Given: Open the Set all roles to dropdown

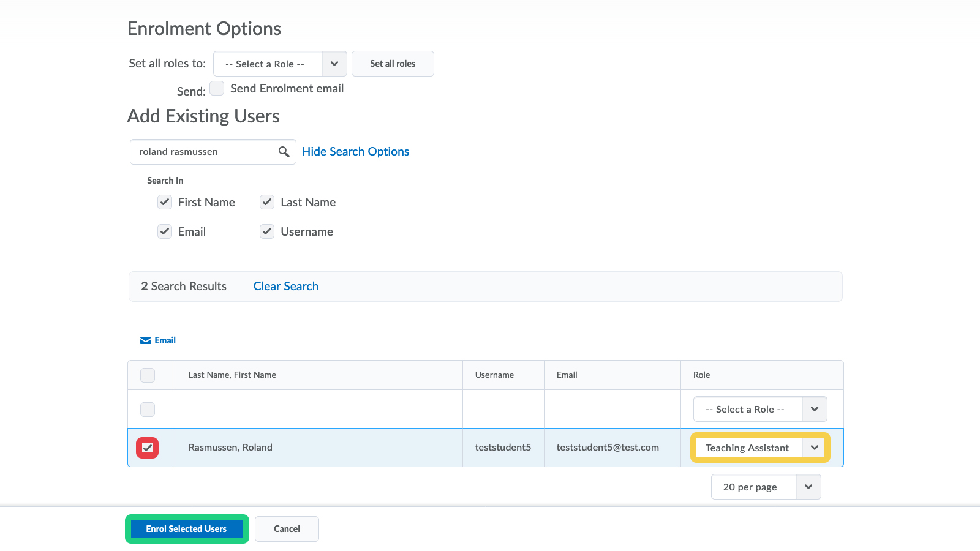Looking at the screenshot, I should (280, 64).
